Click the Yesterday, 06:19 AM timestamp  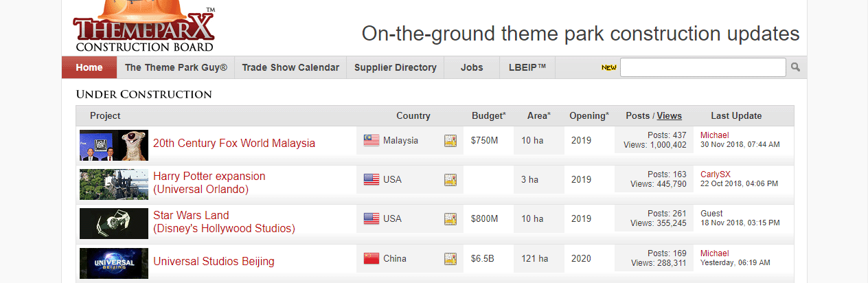[735, 263]
